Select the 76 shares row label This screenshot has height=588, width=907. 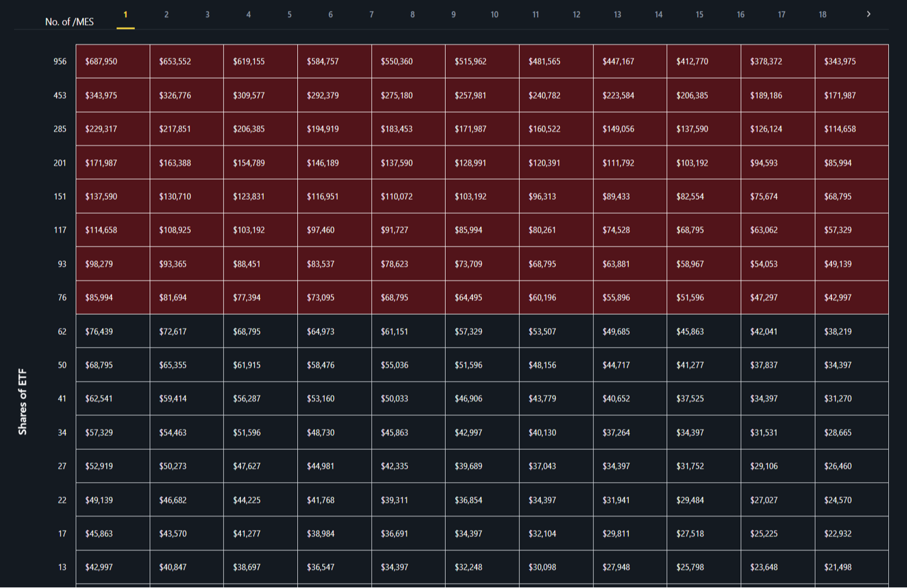(x=62, y=297)
